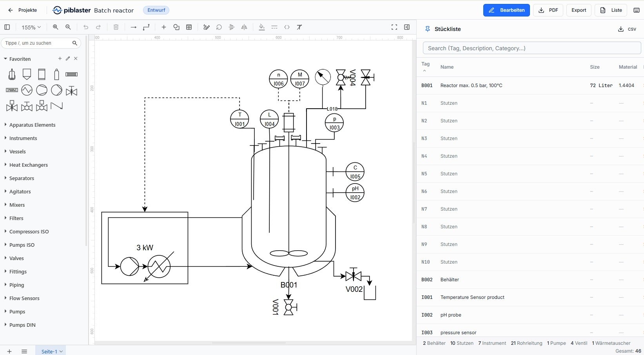Toggle the left shapes sidebar panel

coord(7,27)
